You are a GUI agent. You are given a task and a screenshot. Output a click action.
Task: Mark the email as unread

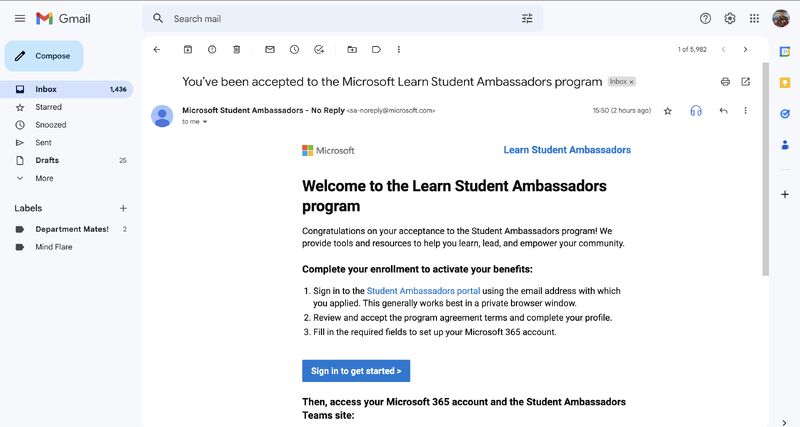pos(270,49)
